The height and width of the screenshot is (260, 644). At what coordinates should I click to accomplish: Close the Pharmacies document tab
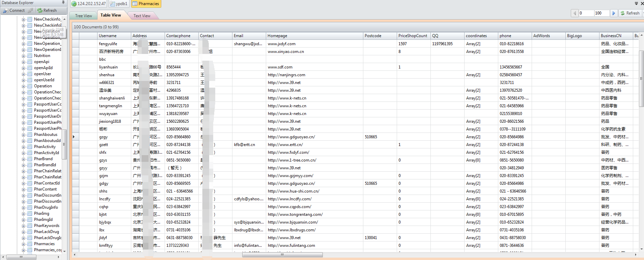[x=642, y=4]
